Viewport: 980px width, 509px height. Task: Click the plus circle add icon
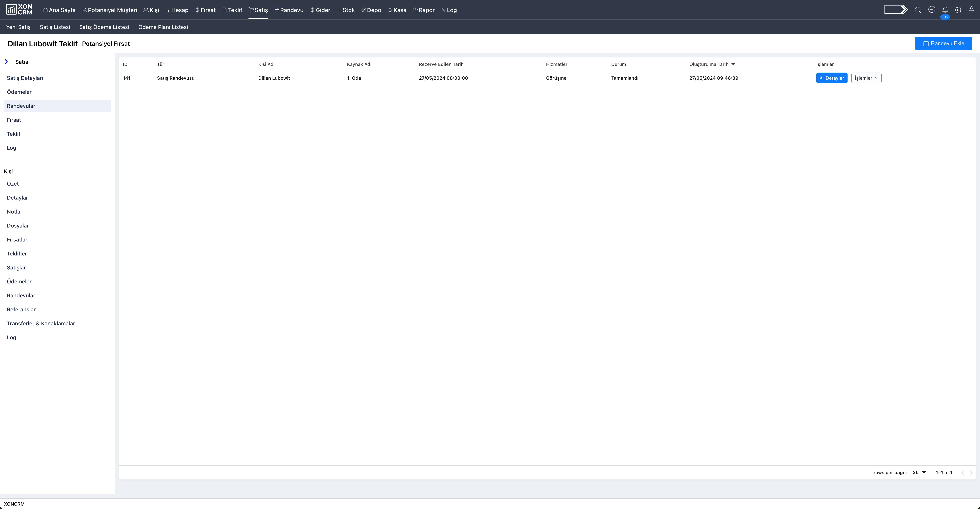pos(932,10)
